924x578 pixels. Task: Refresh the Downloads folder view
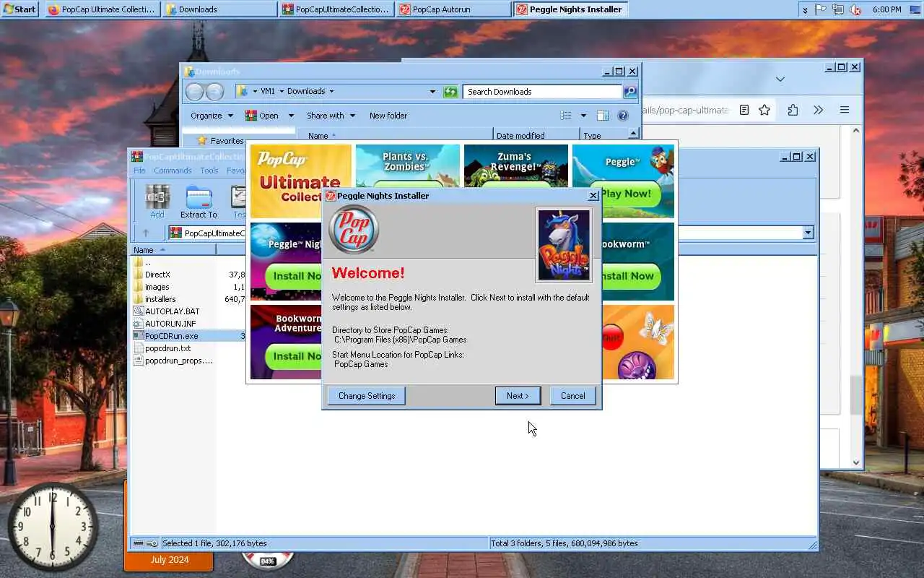450,92
